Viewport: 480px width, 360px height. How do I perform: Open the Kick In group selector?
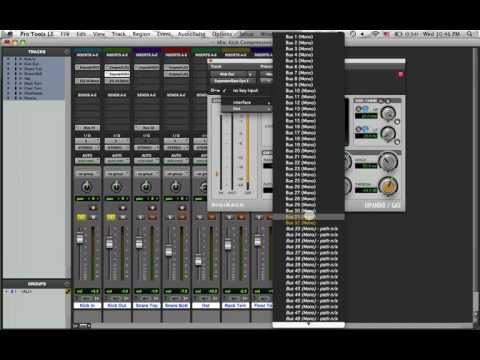87,174
